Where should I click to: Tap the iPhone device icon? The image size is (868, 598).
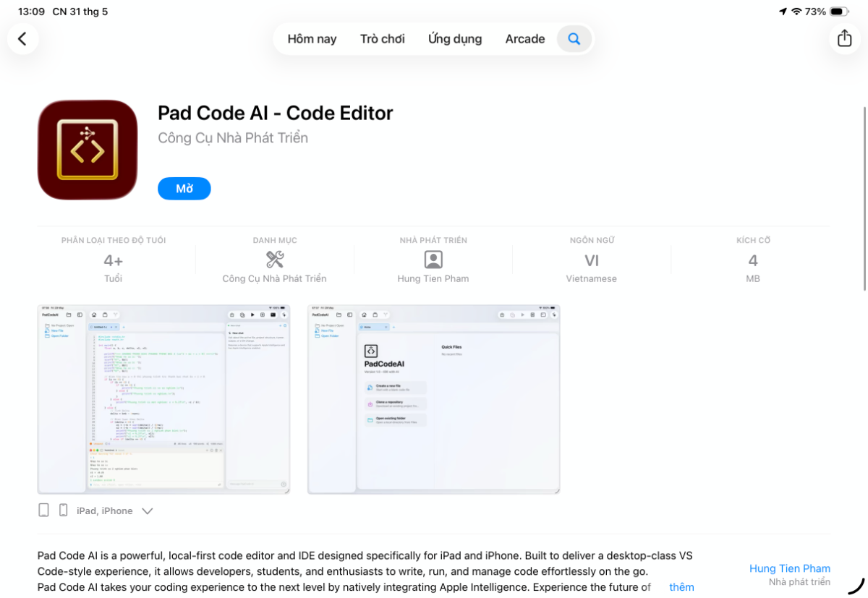[63, 511]
